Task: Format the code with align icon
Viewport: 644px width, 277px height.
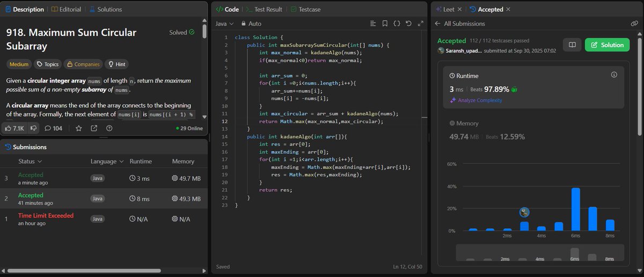Action: [x=374, y=24]
